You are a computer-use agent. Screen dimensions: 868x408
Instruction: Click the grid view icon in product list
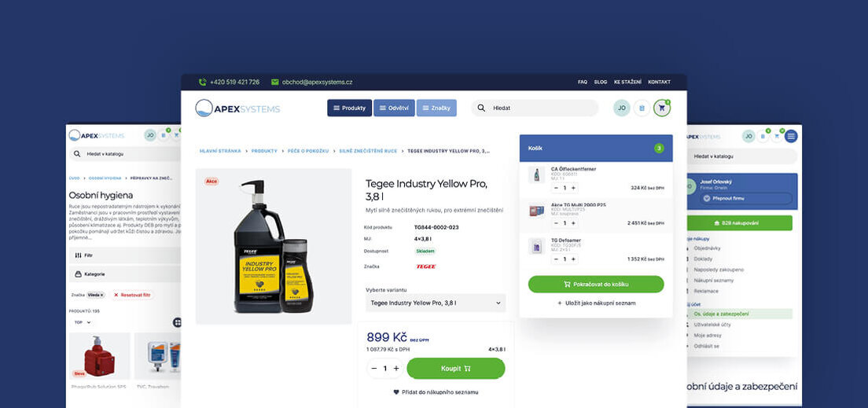(x=177, y=322)
